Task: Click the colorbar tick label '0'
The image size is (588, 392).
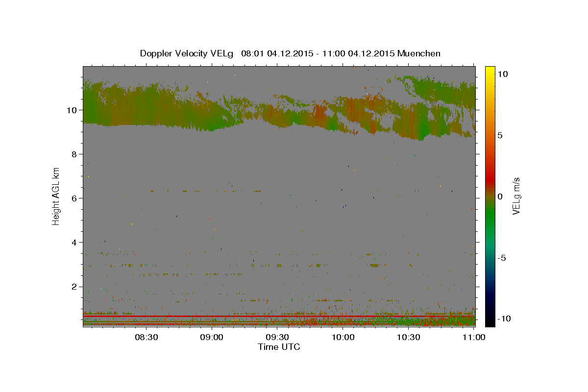Action: pyautogui.click(x=500, y=196)
